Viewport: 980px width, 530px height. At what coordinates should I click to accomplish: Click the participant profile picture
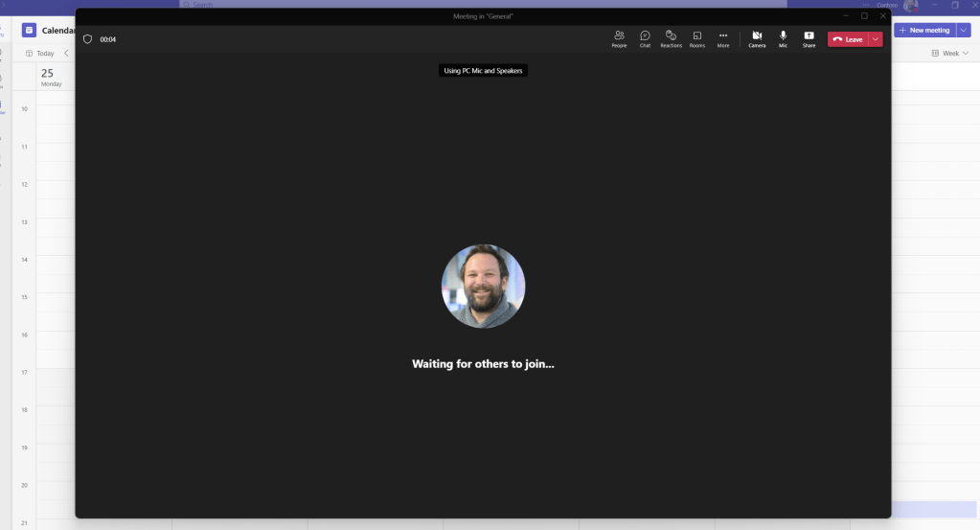(483, 286)
